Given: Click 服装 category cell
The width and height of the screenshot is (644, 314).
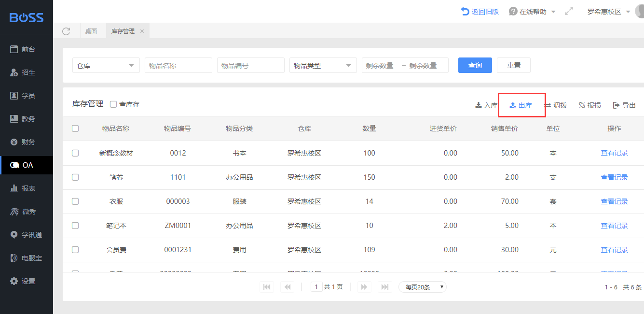Looking at the screenshot, I should coord(239,201).
